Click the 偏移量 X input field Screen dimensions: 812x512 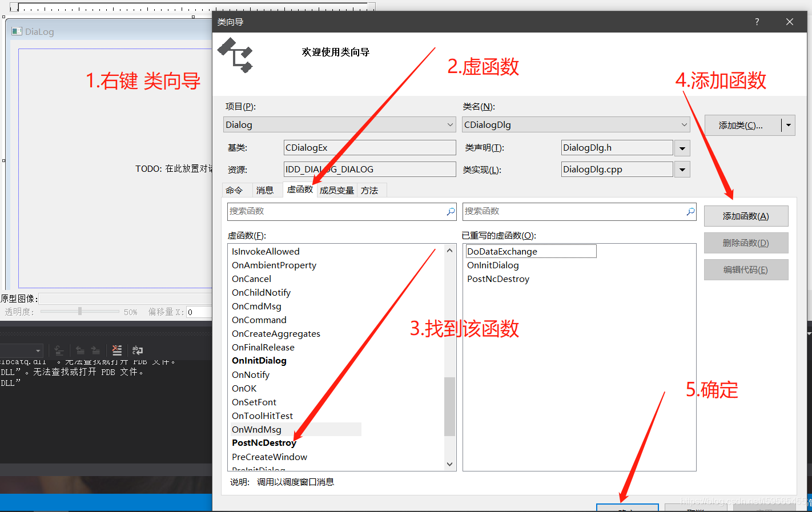click(x=199, y=312)
